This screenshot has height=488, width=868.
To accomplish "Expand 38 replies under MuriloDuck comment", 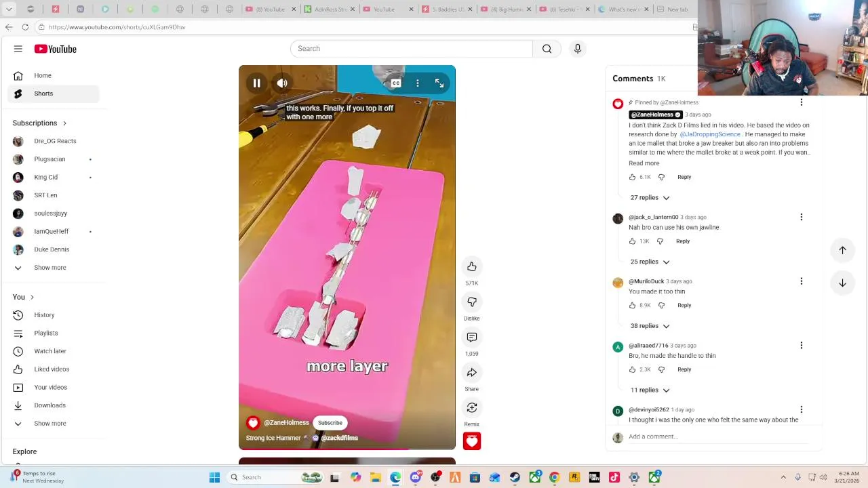I will click(x=650, y=326).
